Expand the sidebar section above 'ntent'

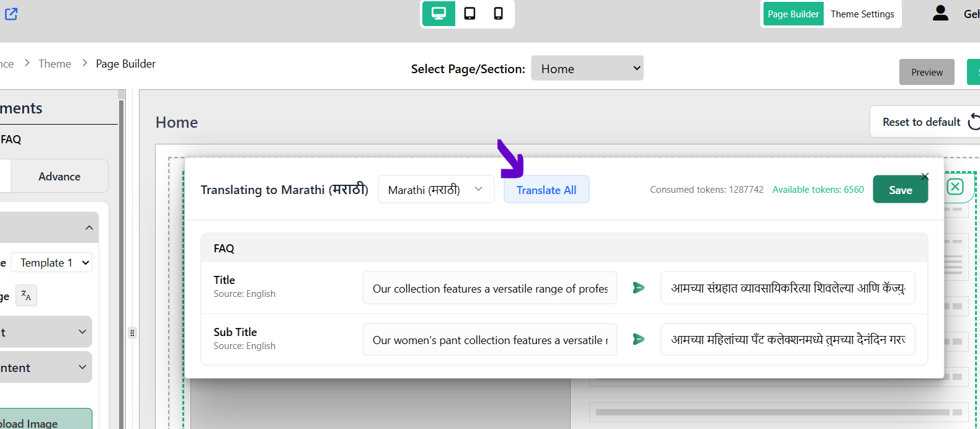point(46,332)
